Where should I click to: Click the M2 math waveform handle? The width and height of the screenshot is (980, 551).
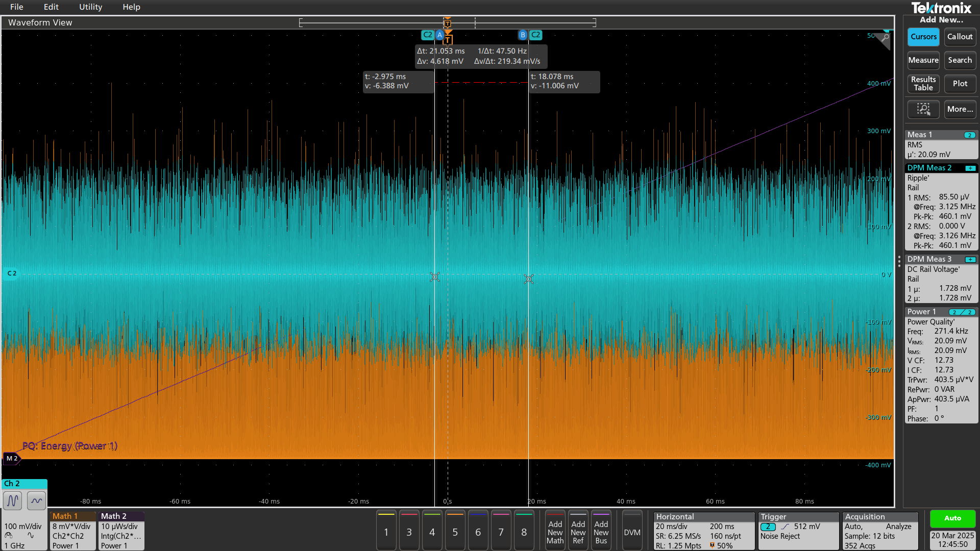(x=12, y=458)
